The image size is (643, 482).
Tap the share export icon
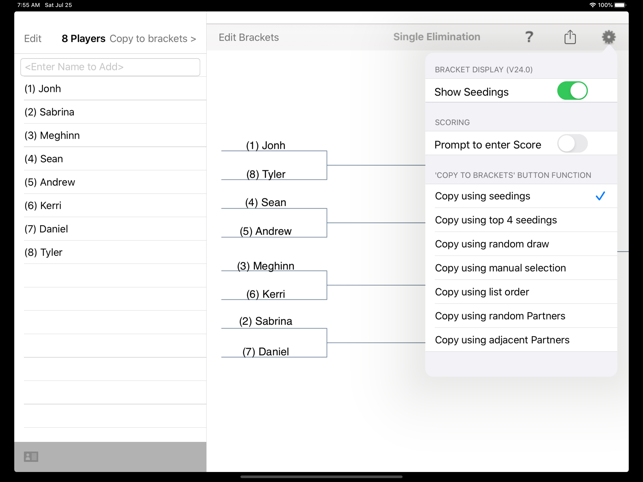click(570, 37)
